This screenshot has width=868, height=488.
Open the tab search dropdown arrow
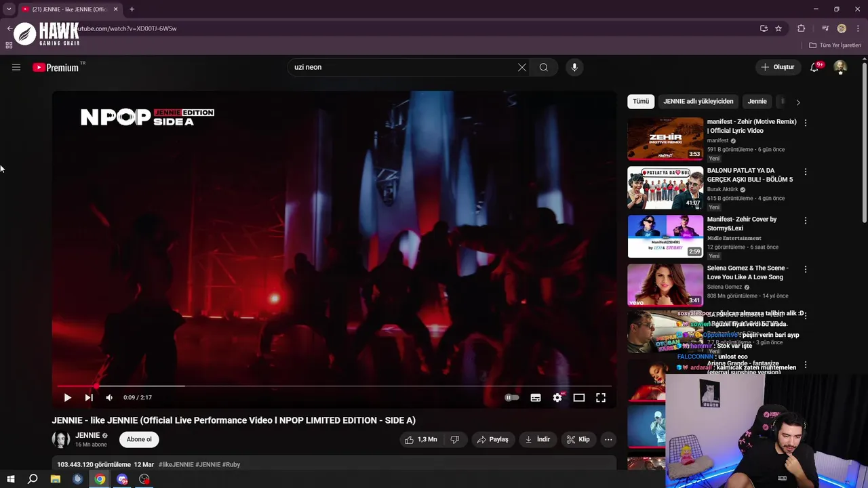pos(9,9)
